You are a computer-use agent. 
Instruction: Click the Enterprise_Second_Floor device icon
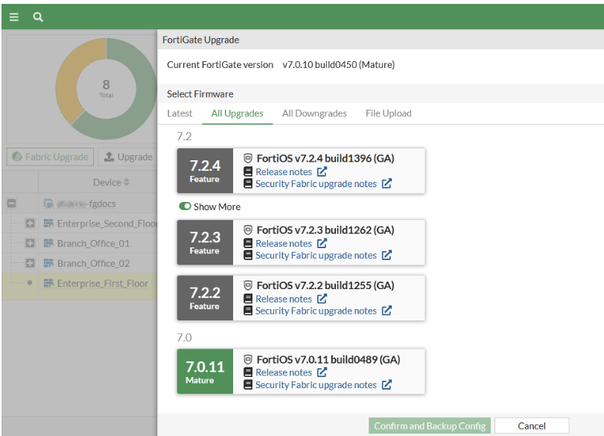[49, 223]
